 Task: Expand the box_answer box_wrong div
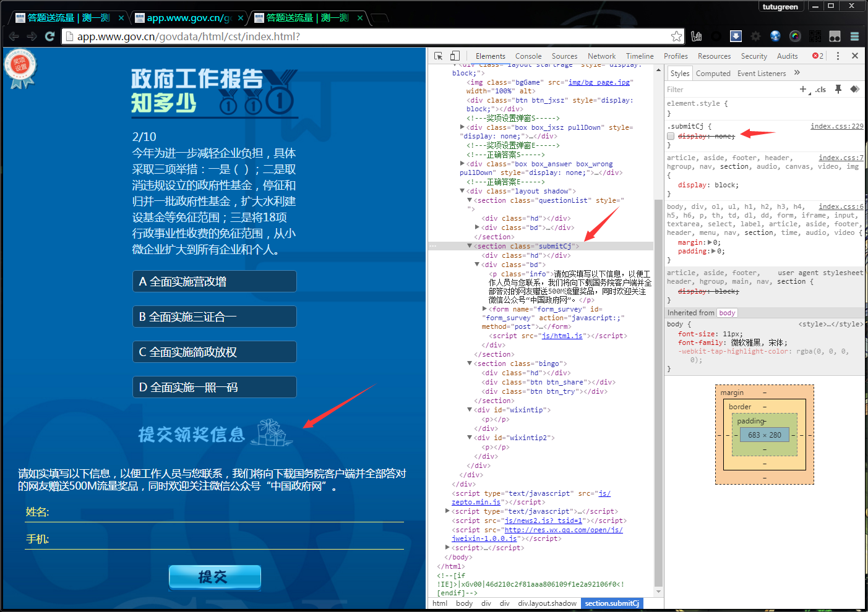(462, 164)
